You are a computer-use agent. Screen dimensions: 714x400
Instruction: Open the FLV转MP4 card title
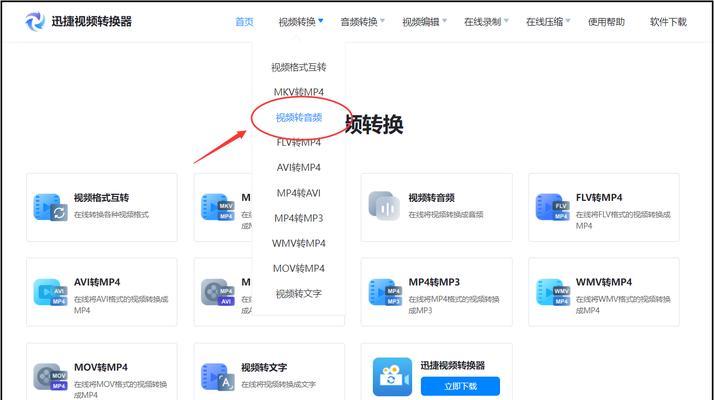599,198
